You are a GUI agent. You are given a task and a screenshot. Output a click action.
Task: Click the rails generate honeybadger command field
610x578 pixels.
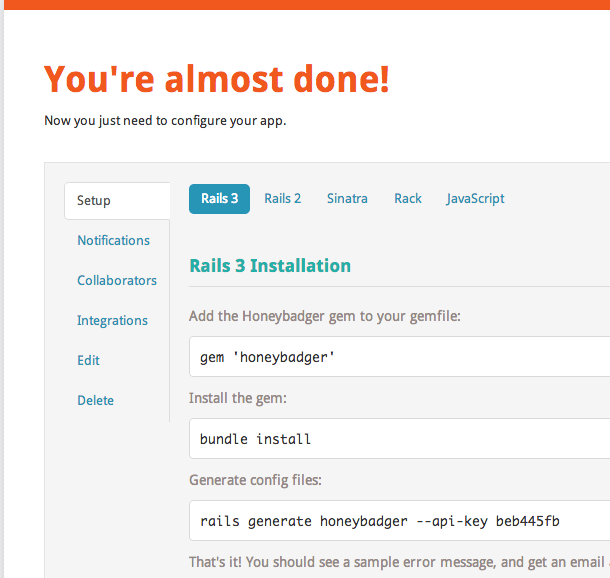point(400,521)
